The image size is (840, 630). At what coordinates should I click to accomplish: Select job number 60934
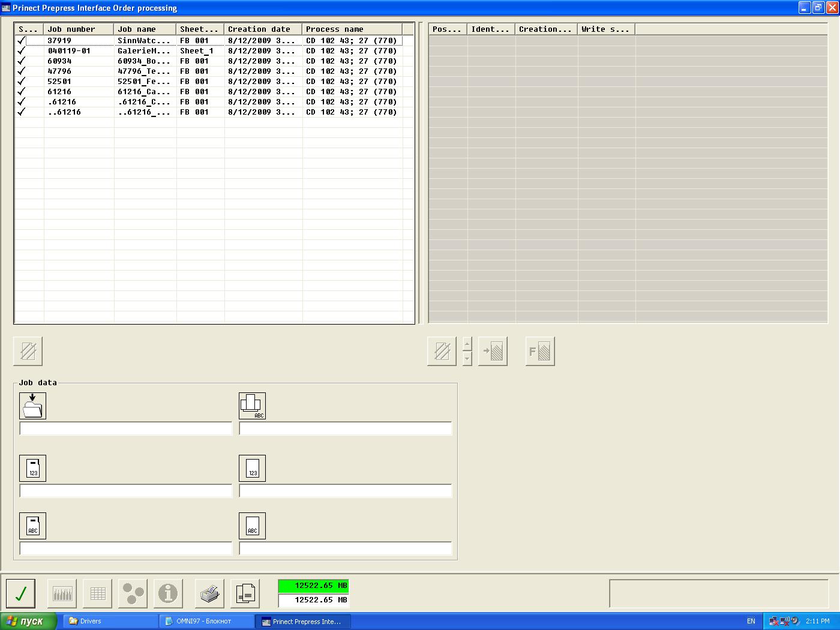tap(59, 61)
